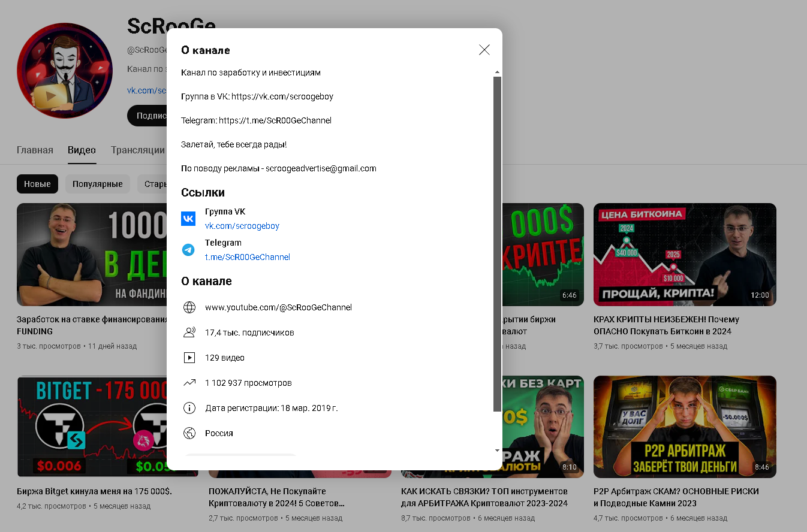The width and height of the screenshot is (807, 532).
Task: Click the scroogeadvertise@gmail.com email text
Action: point(321,168)
